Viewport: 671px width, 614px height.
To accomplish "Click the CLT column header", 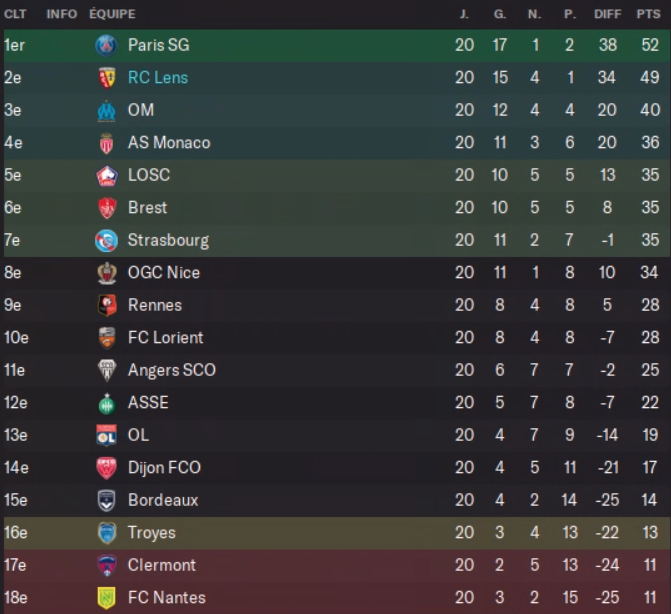I will pos(15,14).
